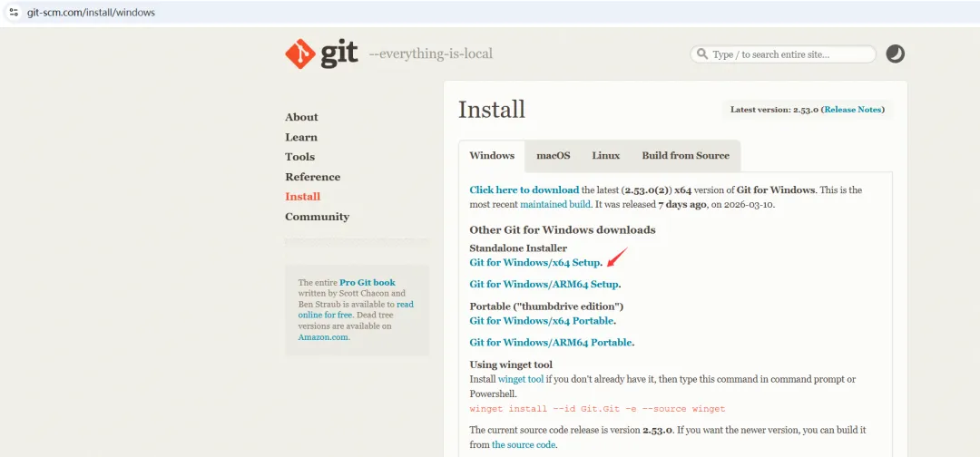Image resolution: width=980 pixels, height=457 pixels.
Task: Open the Release Notes link
Action: tap(852, 109)
